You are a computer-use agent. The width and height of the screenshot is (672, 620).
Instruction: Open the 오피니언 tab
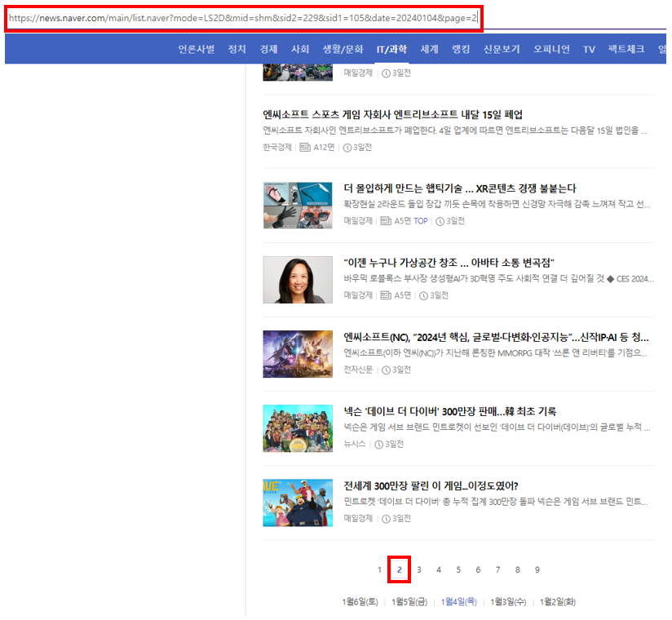point(551,49)
